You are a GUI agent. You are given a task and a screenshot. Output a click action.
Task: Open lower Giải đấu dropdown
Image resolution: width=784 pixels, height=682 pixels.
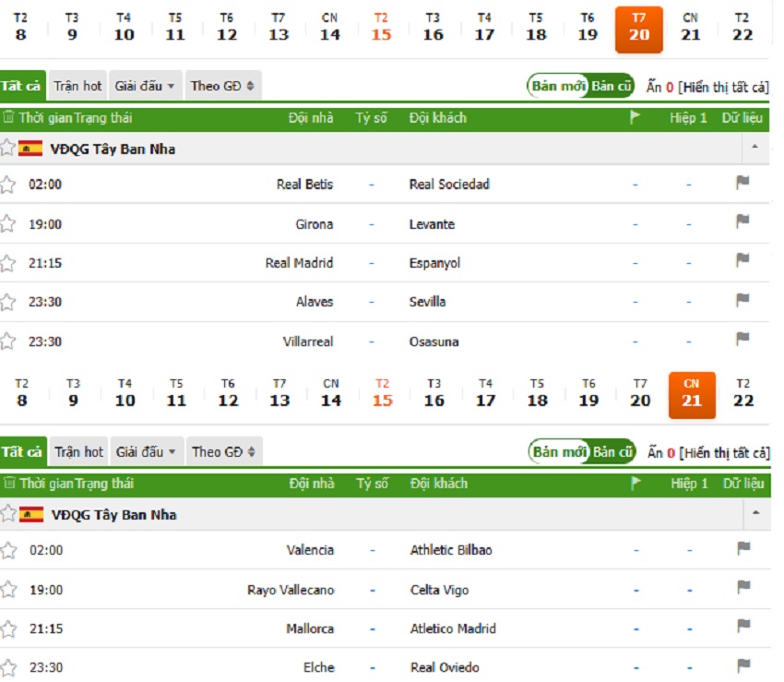(x=146, y=452)
